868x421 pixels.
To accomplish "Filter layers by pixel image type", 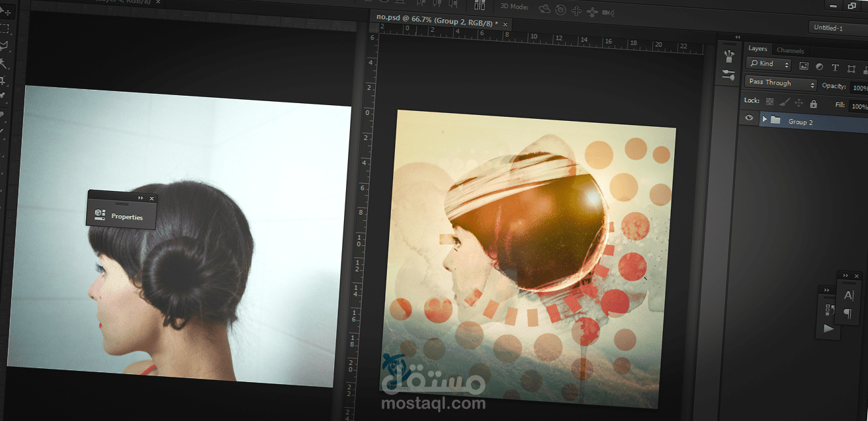I will click(804, 67).
